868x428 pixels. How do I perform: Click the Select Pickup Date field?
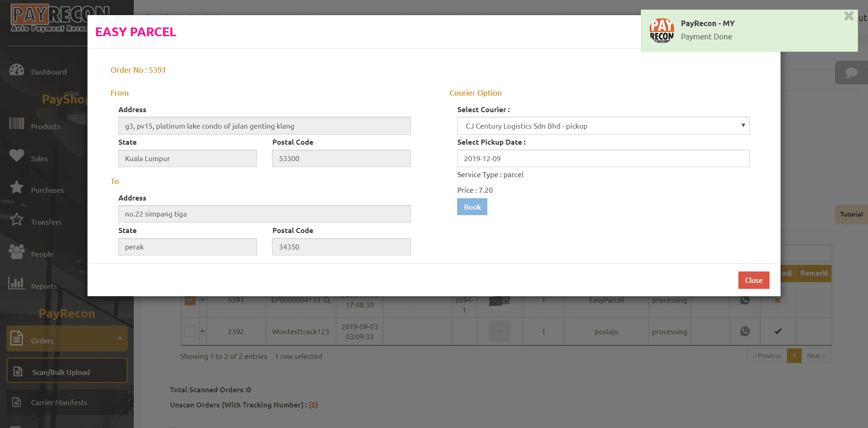click(603, 158)
